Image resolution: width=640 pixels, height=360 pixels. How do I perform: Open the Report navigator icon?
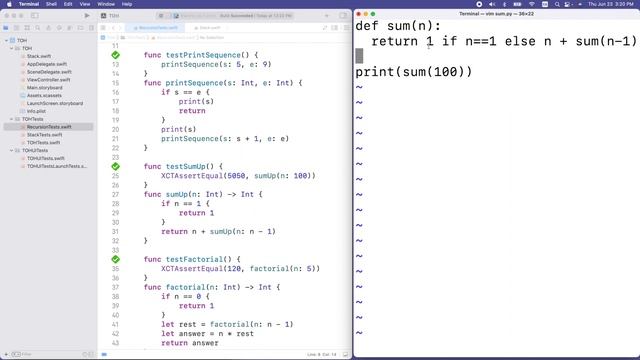91,28
